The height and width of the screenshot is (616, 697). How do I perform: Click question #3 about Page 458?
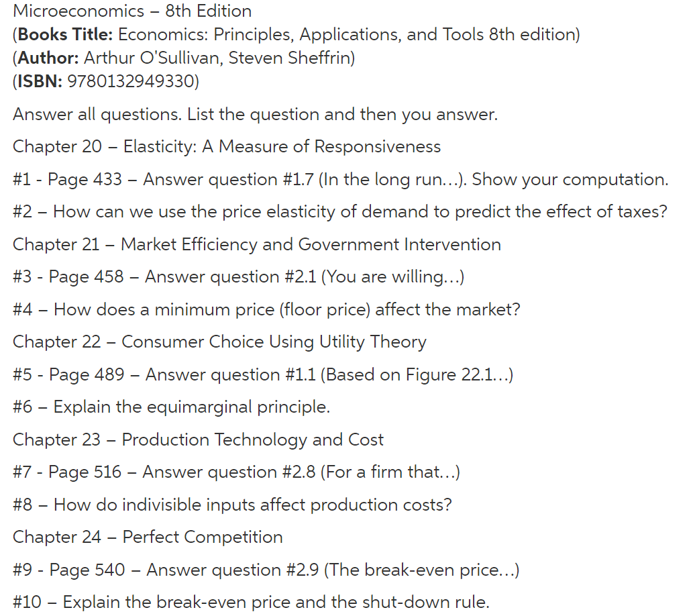coord(239,277)
